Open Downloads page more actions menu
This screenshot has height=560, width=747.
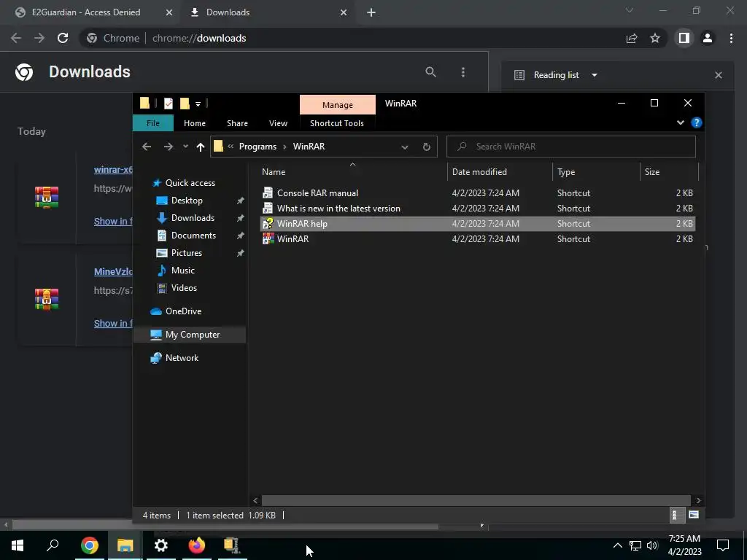click(x=463, y=72)
